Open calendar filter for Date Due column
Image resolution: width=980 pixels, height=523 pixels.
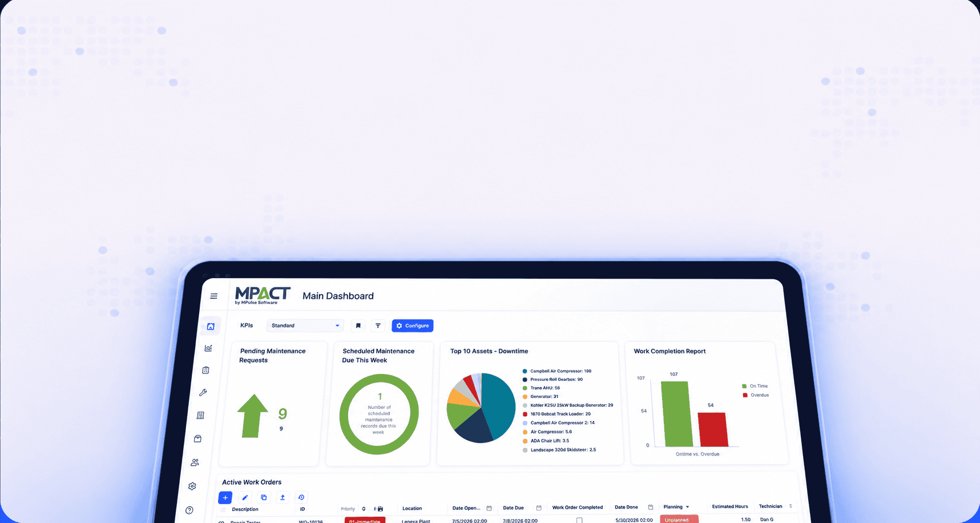click(x=539, y=508)
